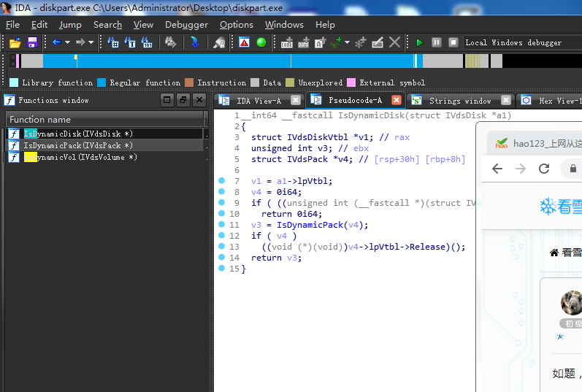Open the Local Windows debugger selector
This screenshot has width=582, height=392.
tap(522, 42)
